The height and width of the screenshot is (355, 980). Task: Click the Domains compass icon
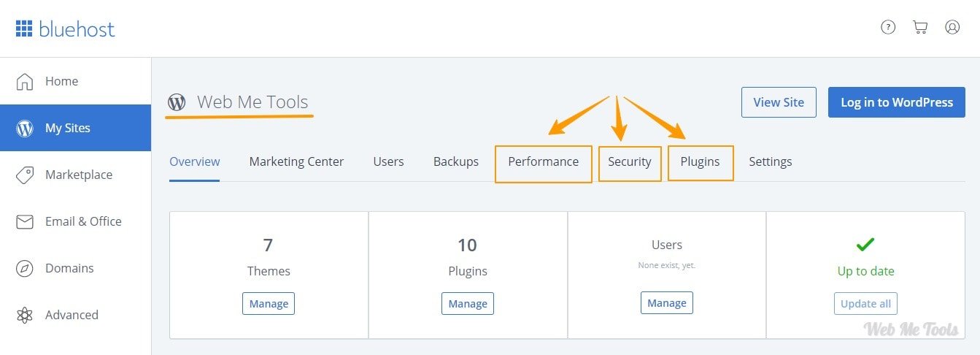(x=25, y=268)
